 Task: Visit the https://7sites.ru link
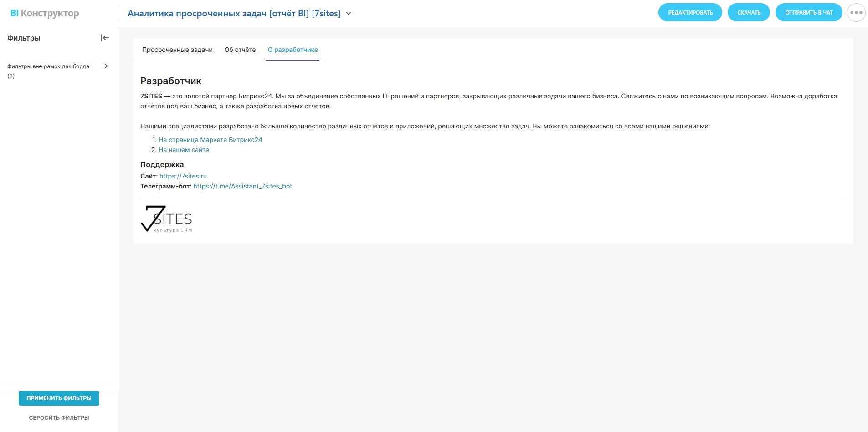(x=183, y=176)
